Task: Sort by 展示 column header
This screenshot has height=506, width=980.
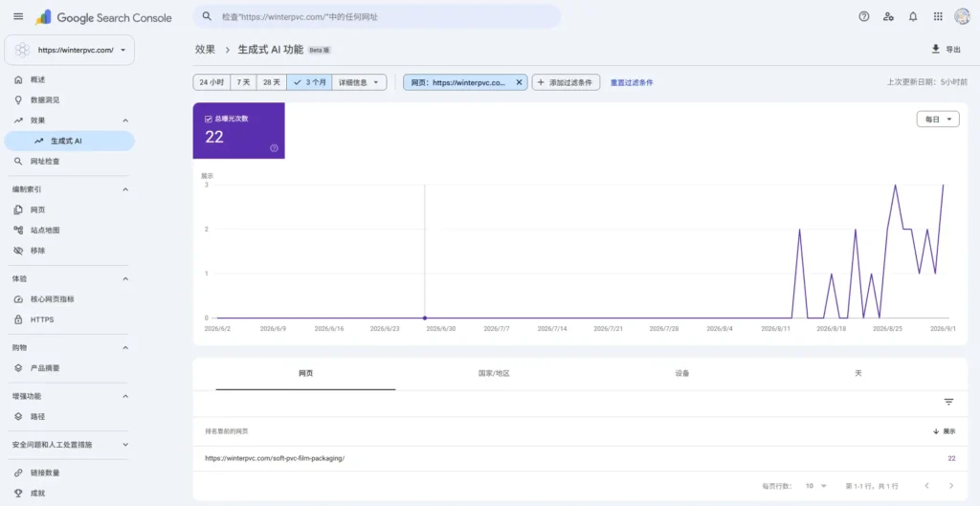Action: pos(945,431)
